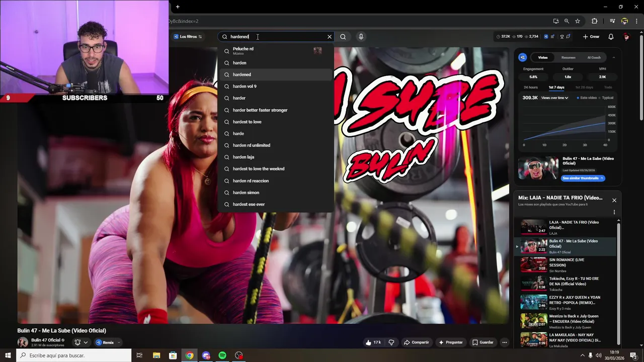
Task: Toggle subscription notification bell for Bulin 47
Action: point(81,342)
